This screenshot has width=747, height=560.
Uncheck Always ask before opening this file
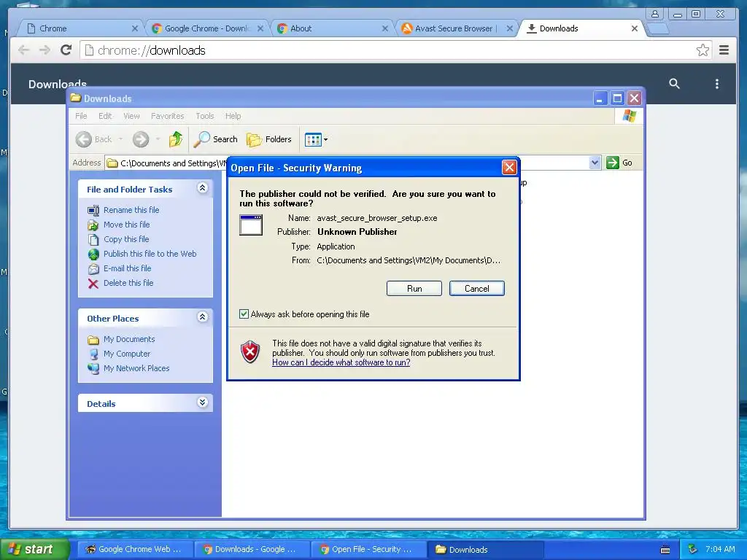tap(244, 314)
